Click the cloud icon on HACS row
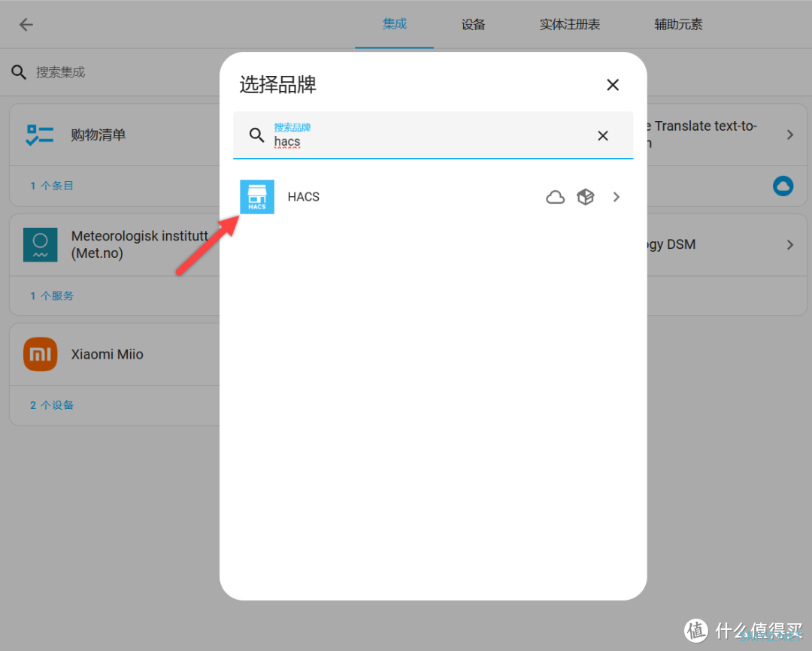 click(x=555, y=197)
